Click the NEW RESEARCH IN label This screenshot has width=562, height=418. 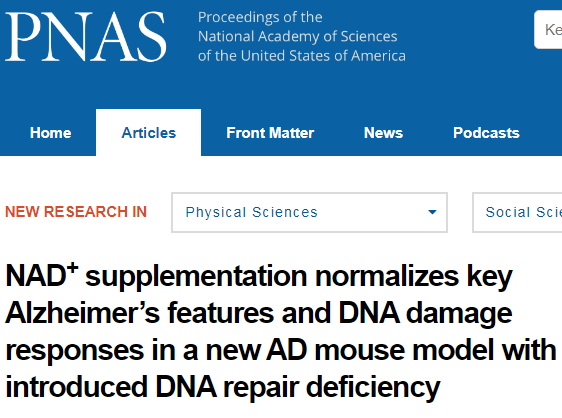pyautogui.click(x=76, y=212)
